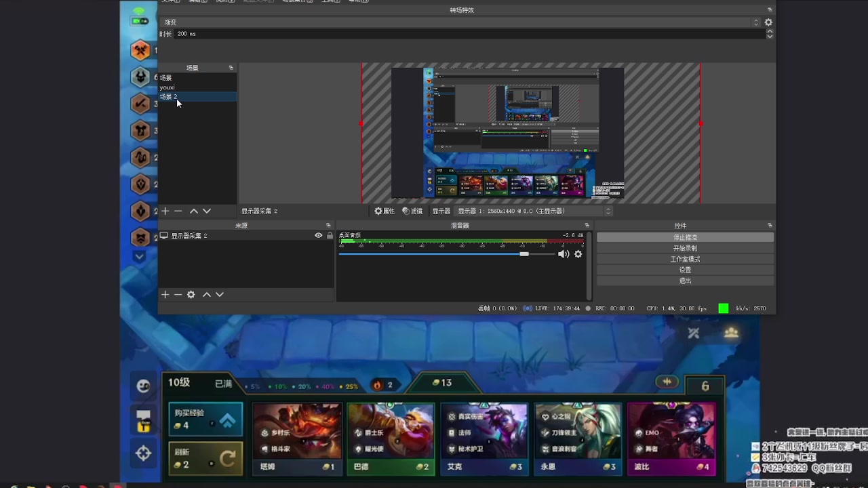
Task: Open crossed swords combat icon in game
Action: tap(693, 333)
